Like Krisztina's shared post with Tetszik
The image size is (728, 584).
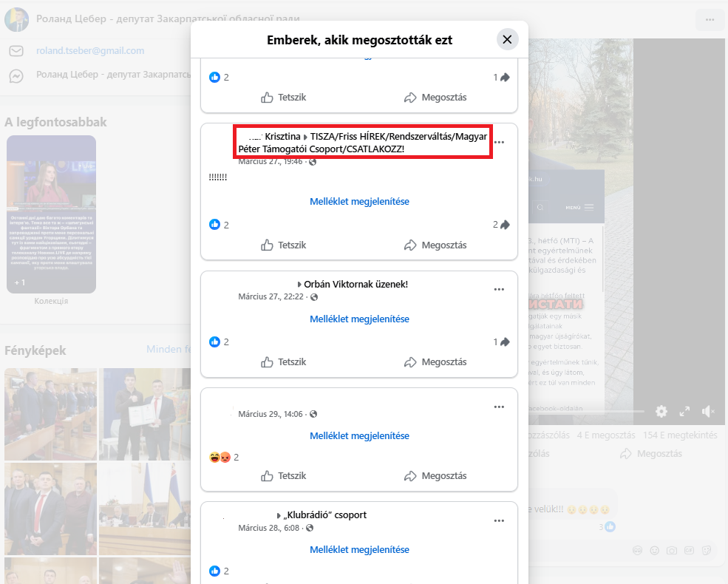click(284, 245)
